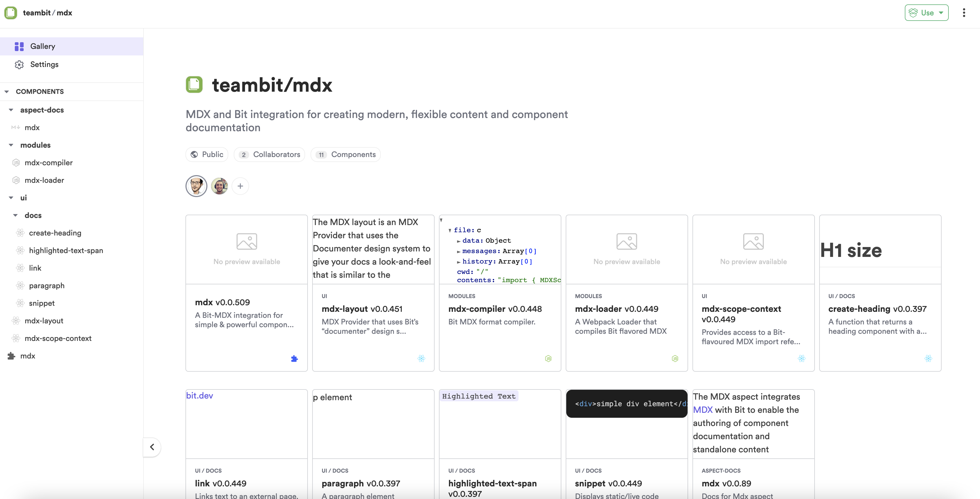This screenshot has width=980, height=499.
Task: Click the plus icon to add collaborator
Action: 240,186
